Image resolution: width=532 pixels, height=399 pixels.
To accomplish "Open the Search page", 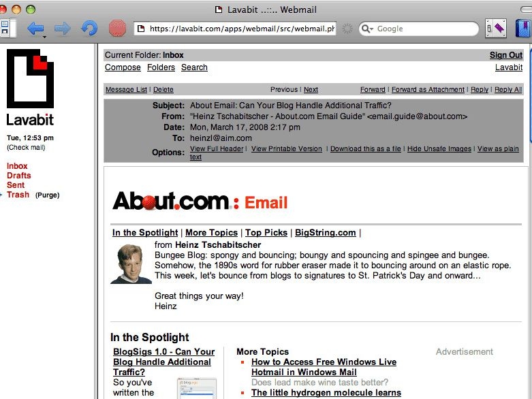I will (x=194, y=67).
